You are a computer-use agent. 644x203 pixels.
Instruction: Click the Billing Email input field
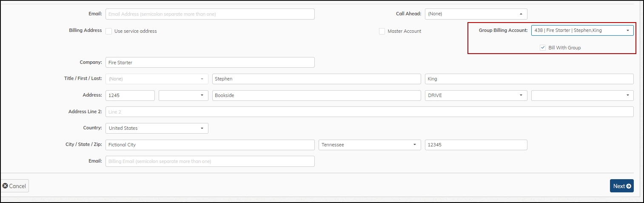click(x=210, y=161)
